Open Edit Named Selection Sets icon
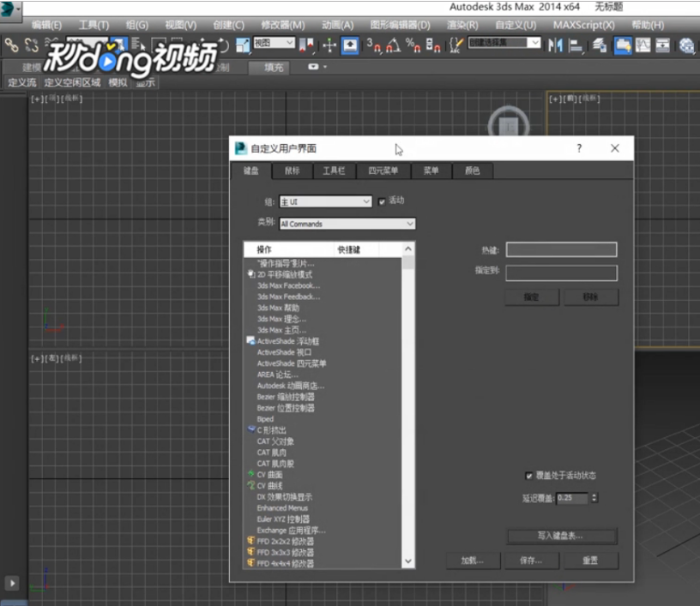The width and height of the screenshot is (700, 606). coord(456,45)
